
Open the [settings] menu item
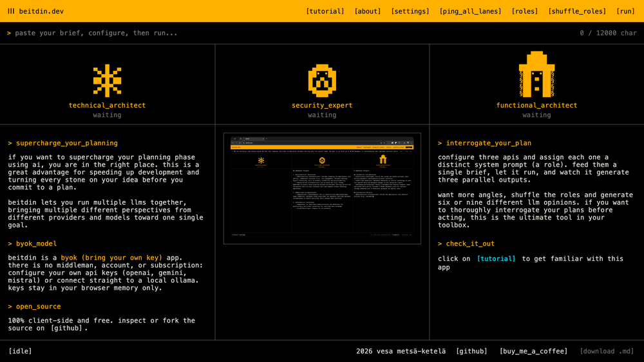[x=410, y=11]
